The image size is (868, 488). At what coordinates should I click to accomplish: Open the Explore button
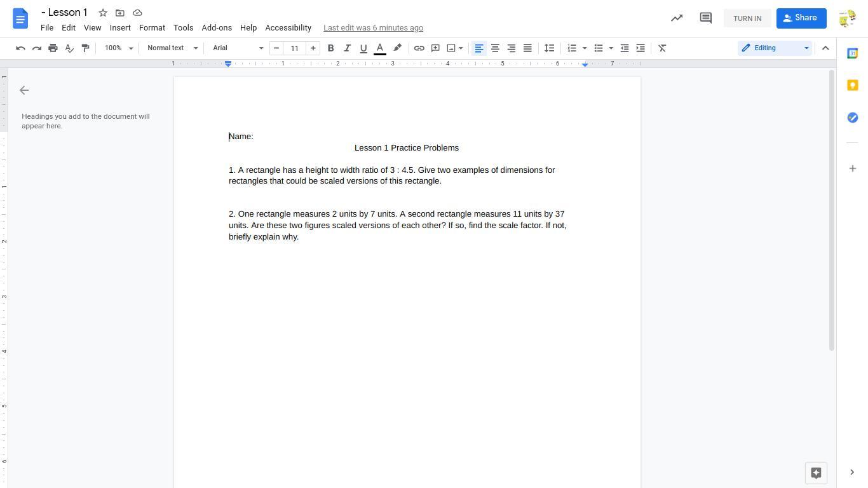(x=817, y=473)
